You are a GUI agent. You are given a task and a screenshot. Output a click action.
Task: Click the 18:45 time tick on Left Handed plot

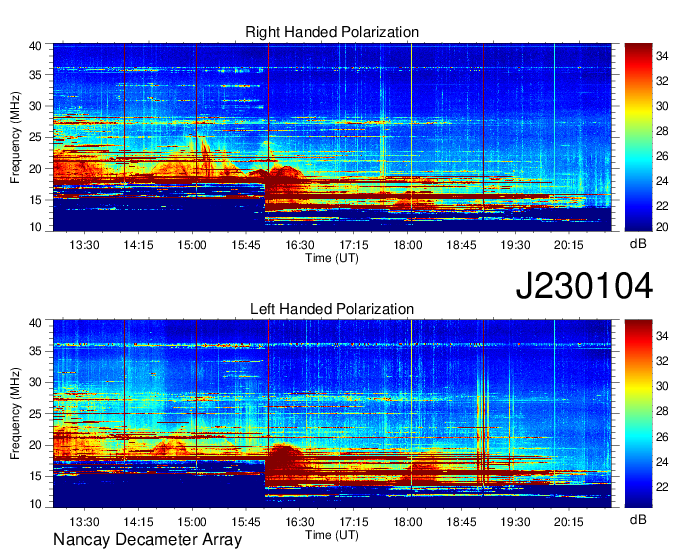coord(461,522)
